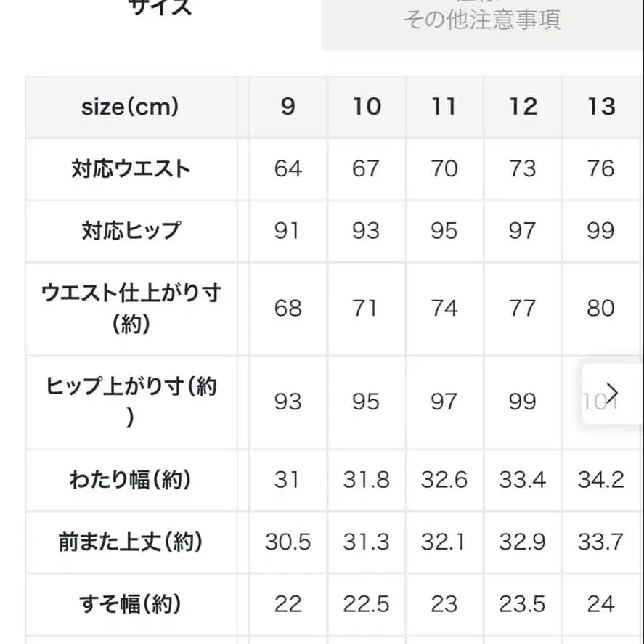Click the 前また上丈(約) row label
644x644 pixels.
point(131,542)
